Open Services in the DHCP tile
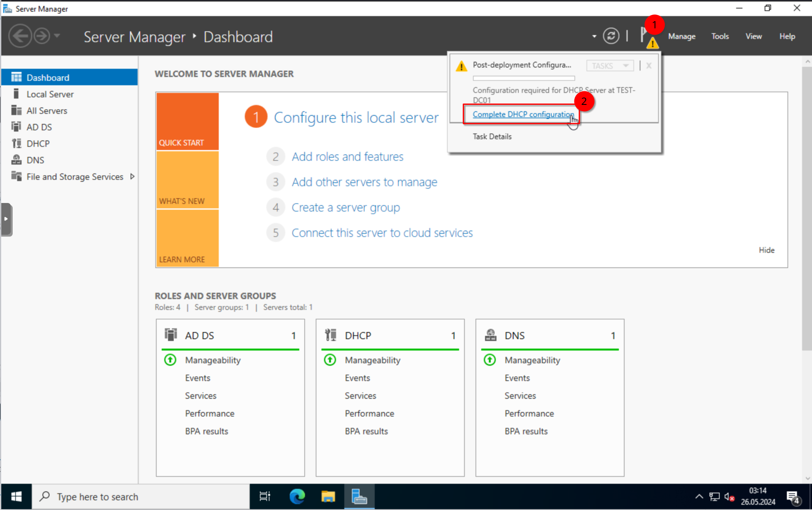Image resolution: width=812 pixels, height=510 pixels. point(360,395)
